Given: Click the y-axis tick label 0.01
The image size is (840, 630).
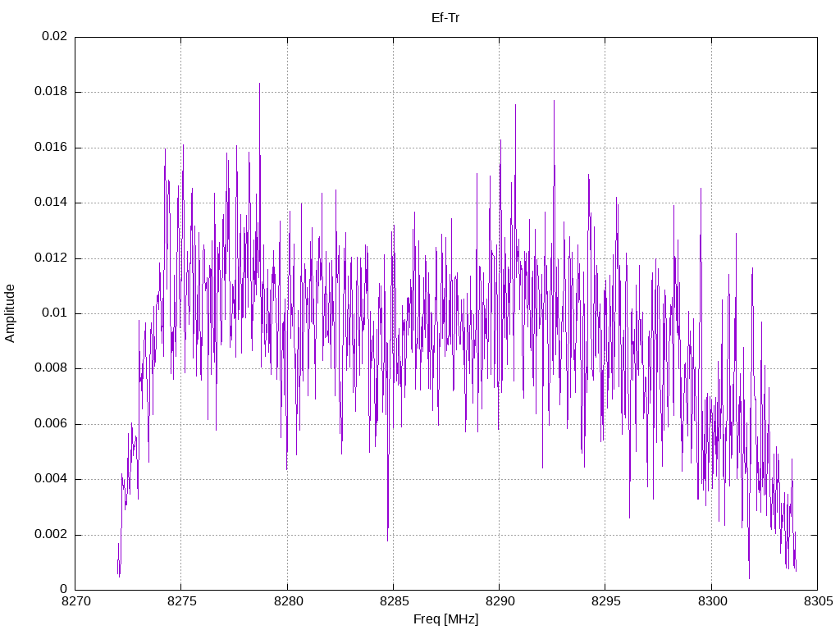Looking at the screenshot, I should tap(55, 313).
